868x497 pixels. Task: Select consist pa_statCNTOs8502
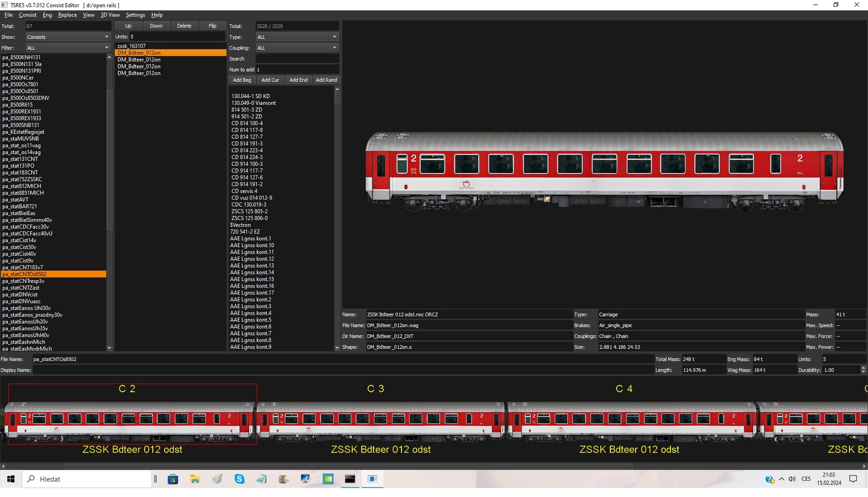pos(53,274)
